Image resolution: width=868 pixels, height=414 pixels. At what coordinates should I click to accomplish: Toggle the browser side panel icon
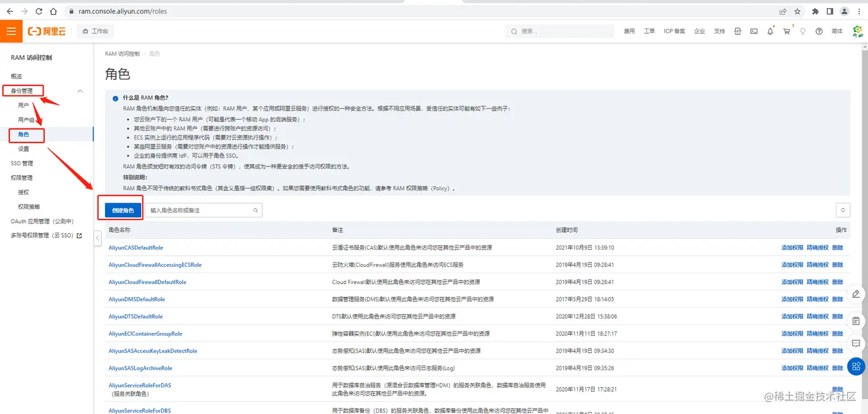(x=830, y=11)
